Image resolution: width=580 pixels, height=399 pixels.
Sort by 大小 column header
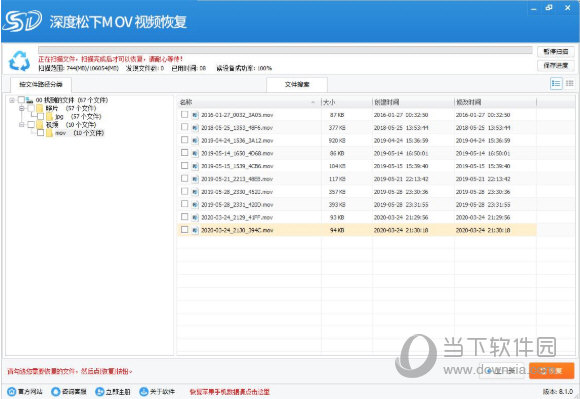[x=347, y=102]
